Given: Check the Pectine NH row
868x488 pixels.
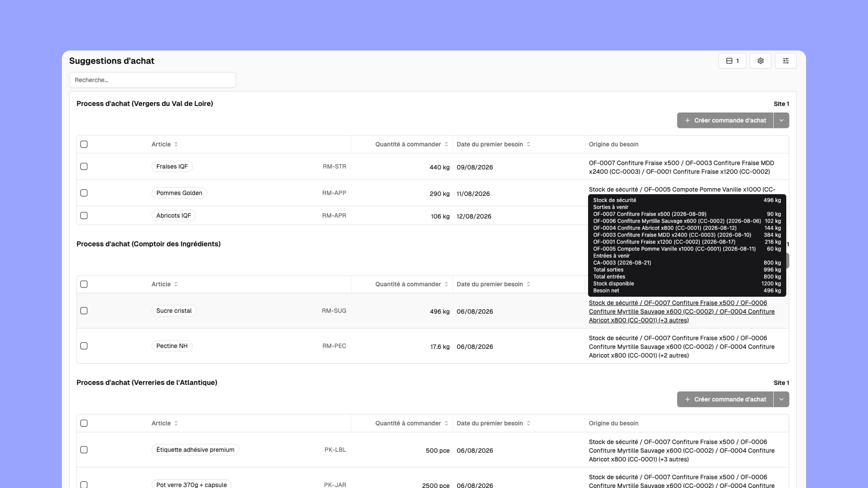Looking at the screenshot, I should click(x=84, y=346).
